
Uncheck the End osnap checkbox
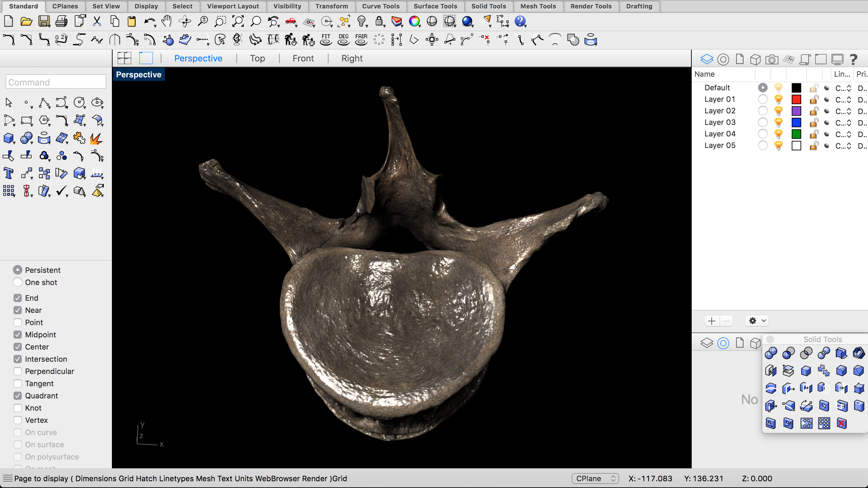tap(18, 298)
